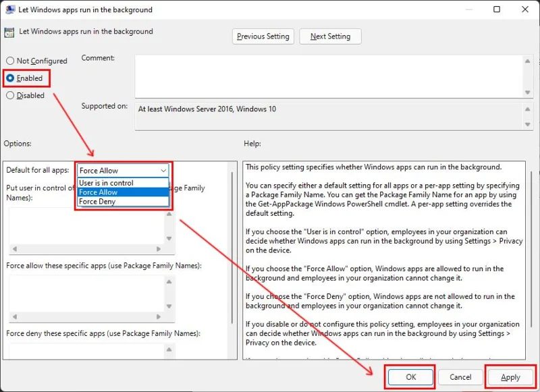The image size is (540, 392).
Task: Click the 'Help:' heading
Action: tap(252, 144)
